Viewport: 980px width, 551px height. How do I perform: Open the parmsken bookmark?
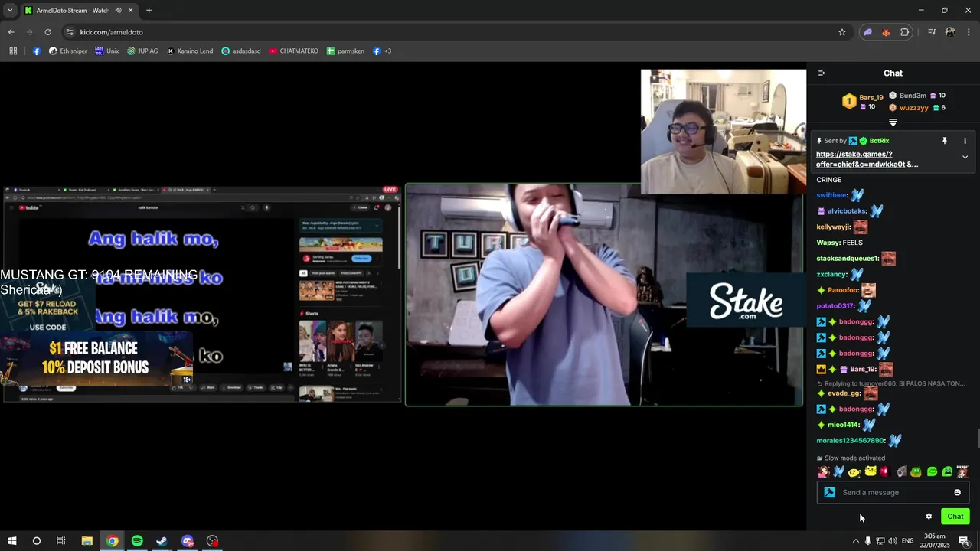pyautogui.click(x=345, y=51)
